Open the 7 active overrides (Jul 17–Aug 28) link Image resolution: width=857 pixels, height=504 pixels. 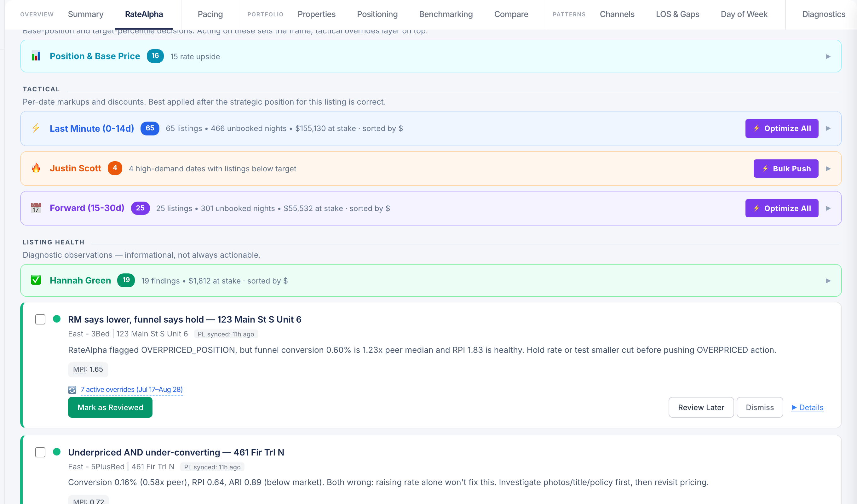132,389
